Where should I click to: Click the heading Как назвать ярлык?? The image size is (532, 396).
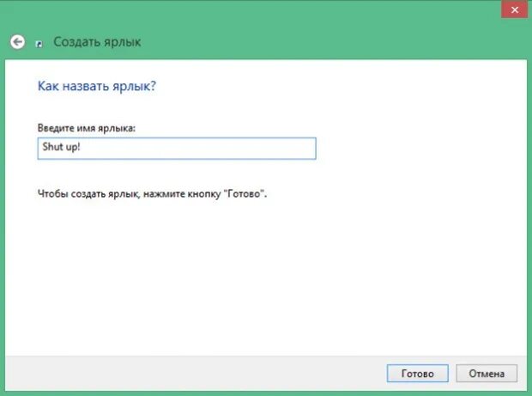click(97, 86)
